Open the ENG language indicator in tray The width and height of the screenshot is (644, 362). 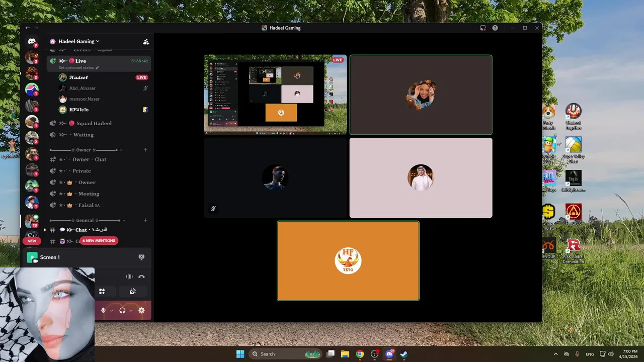[590, 354]
